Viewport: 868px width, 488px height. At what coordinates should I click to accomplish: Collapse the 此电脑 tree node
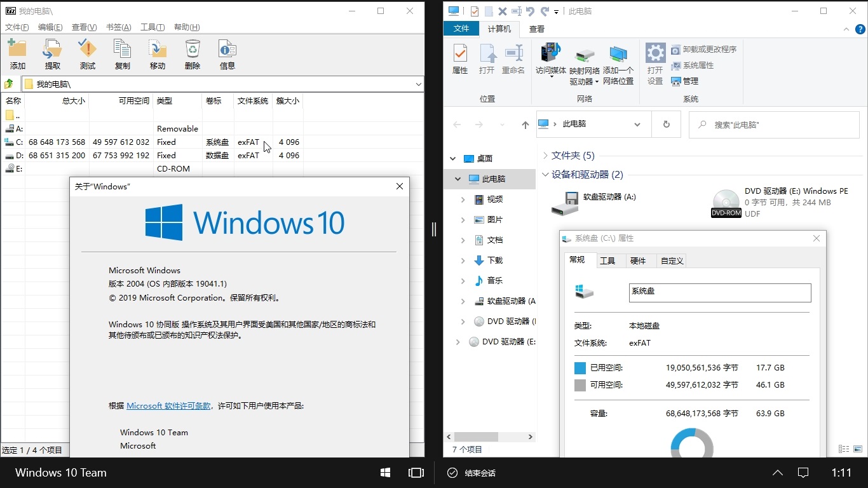pyautogui.click(x=458, y=179)
